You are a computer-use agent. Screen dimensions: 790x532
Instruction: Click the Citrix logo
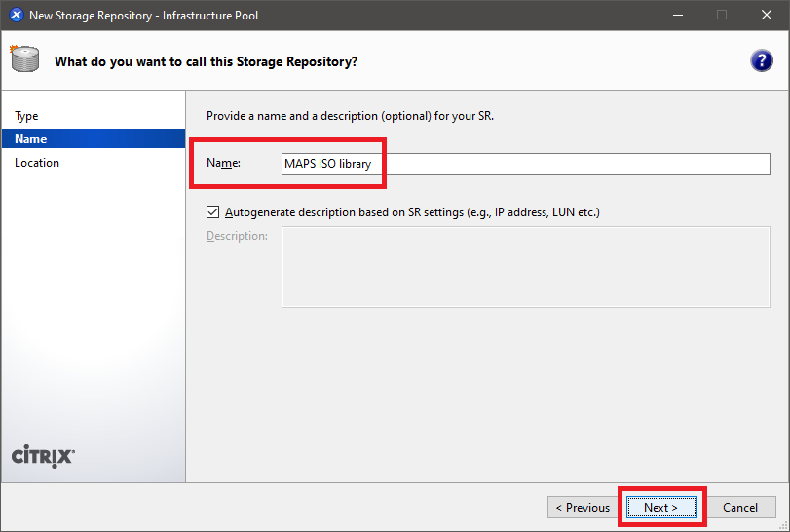pos(43,456)
